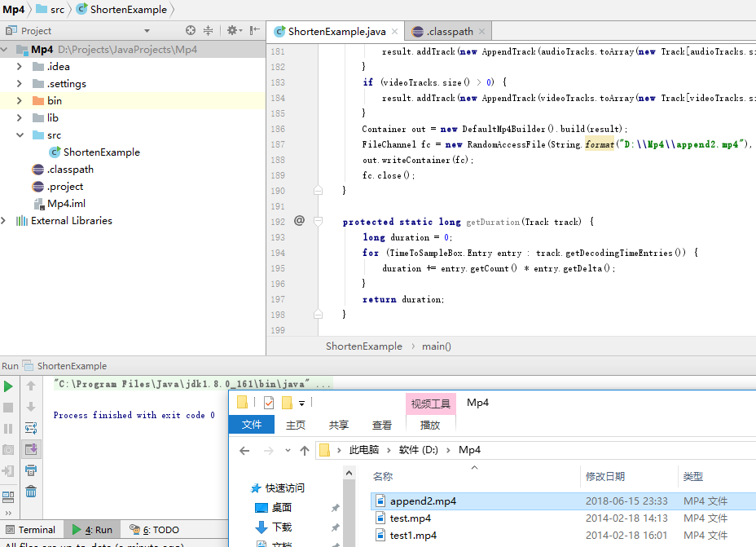756x547 pixels.
Task: Click ShortenExample in editor breadcrumb
Action: (364, 346)
